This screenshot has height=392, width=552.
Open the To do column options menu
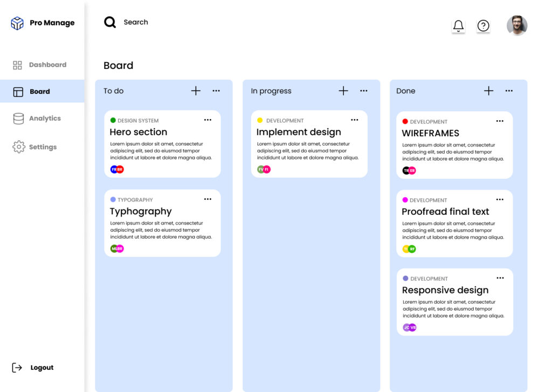[x=216, y=91]
